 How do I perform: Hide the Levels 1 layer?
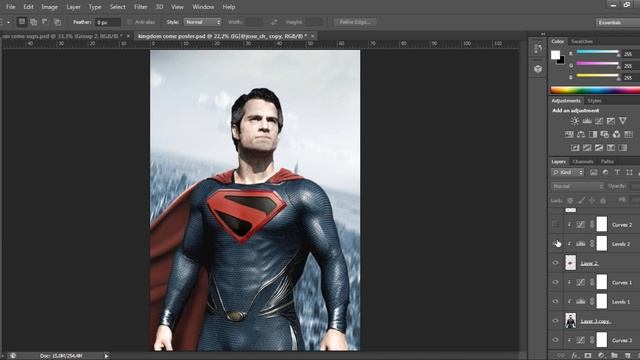pos(555,301)
